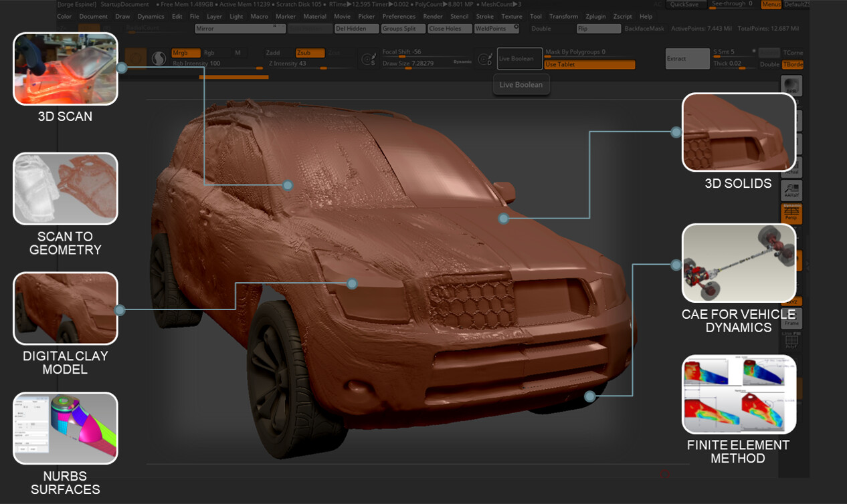The image size is (847, 504).
Task: Open the Menus dropdown at top right
Action: 770,4
